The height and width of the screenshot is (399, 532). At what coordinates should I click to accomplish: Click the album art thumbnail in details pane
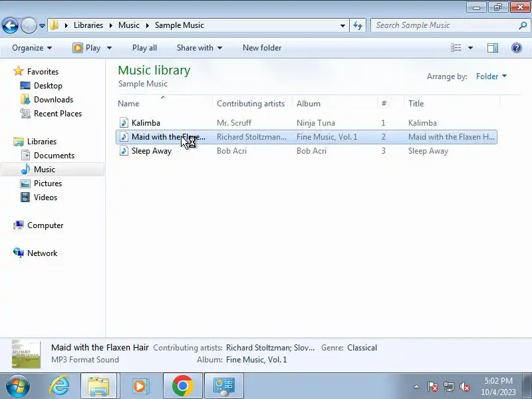tap(26, 354)
